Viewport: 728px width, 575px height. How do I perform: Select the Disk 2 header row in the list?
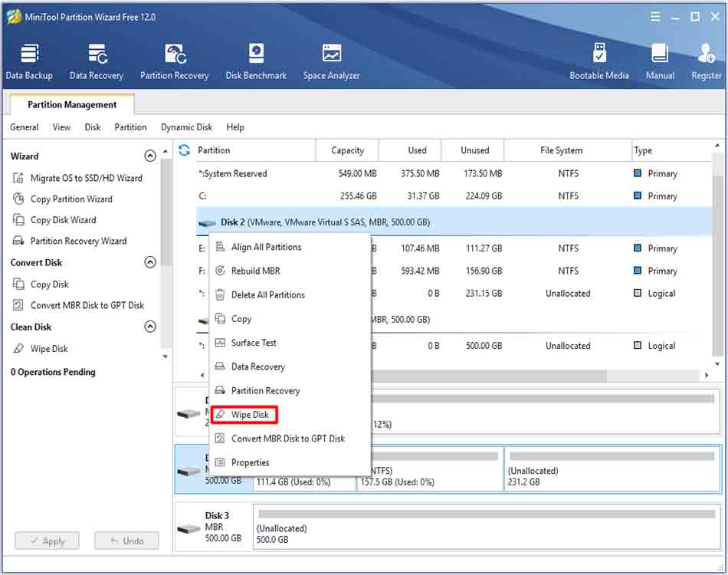pos(454,222)
